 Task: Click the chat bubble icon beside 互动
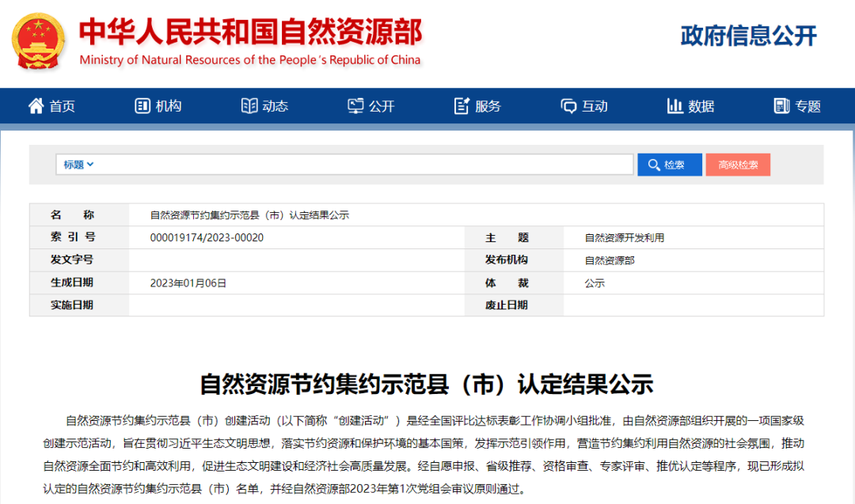click(x=568, y=106)
